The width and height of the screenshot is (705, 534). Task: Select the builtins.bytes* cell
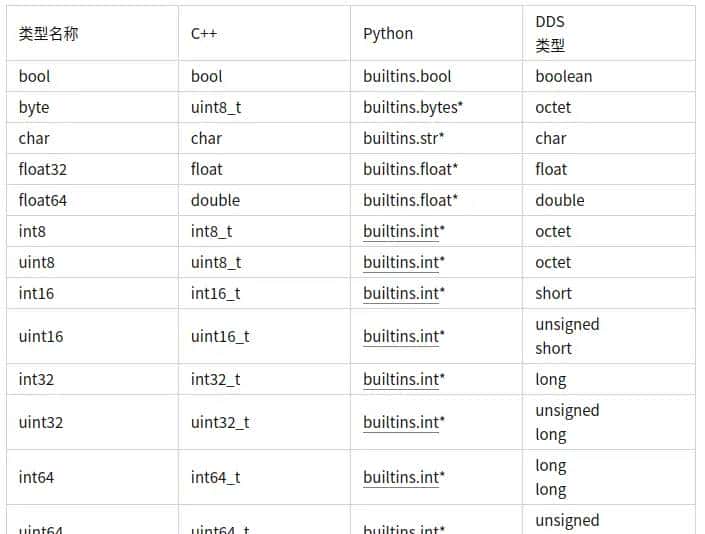point(413,108)
